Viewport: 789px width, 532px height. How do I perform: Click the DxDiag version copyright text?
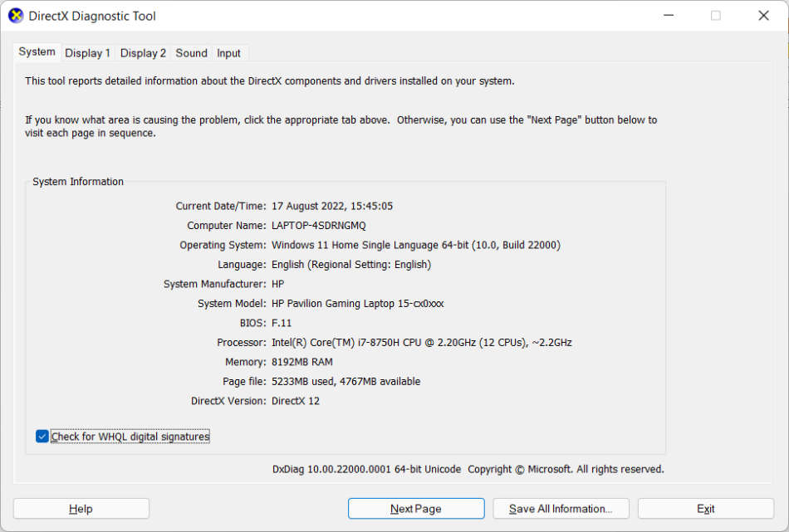click(x=468, y=470)
